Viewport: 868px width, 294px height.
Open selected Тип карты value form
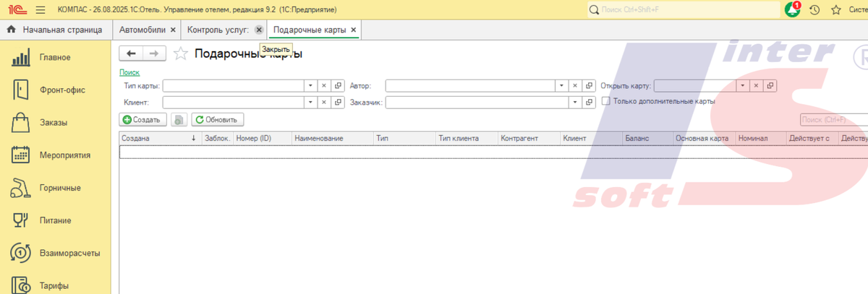coord(338,85)
